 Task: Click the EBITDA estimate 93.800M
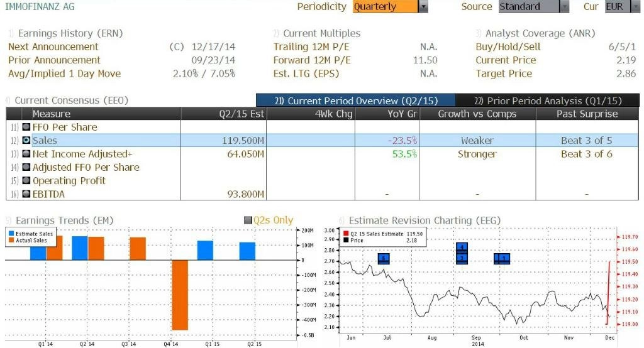246,194
